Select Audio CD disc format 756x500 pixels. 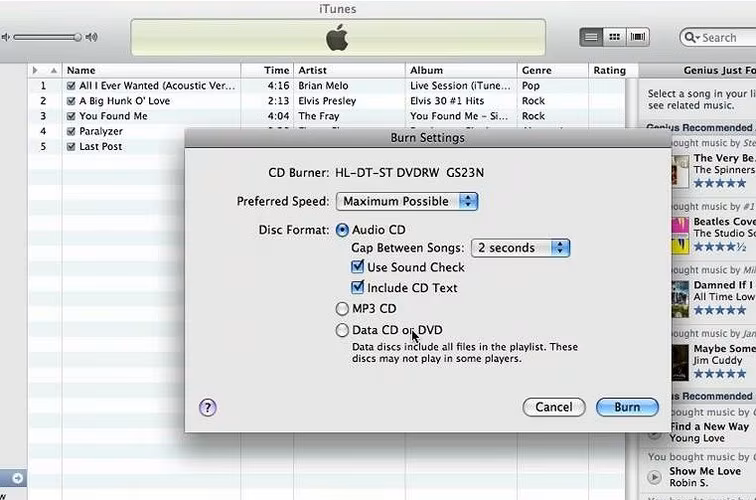click(x=342, y=230)
